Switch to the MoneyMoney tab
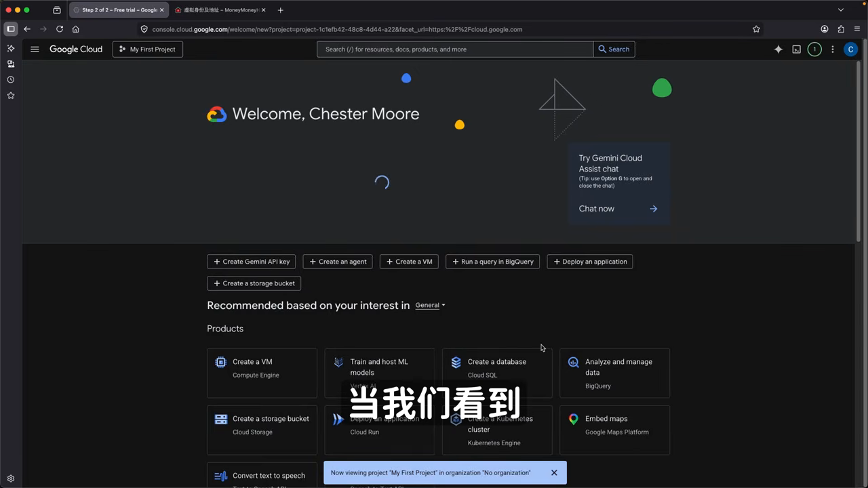 pyautogui.click(x=220, y=10)
